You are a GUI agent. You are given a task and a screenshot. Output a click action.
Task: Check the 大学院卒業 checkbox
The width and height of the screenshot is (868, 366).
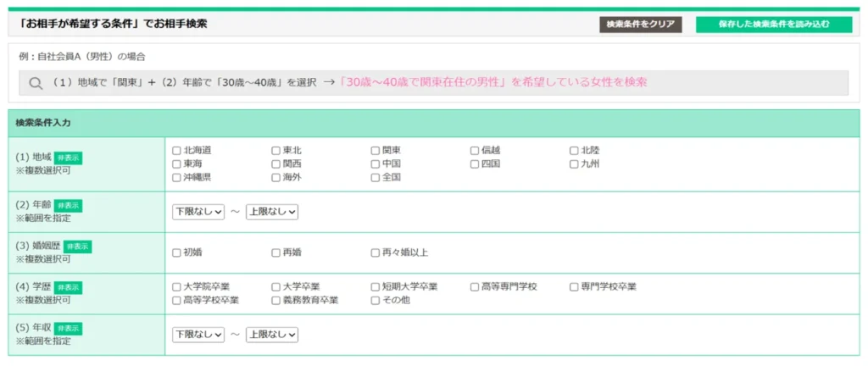pyautogui.click(x=176, y=287)
